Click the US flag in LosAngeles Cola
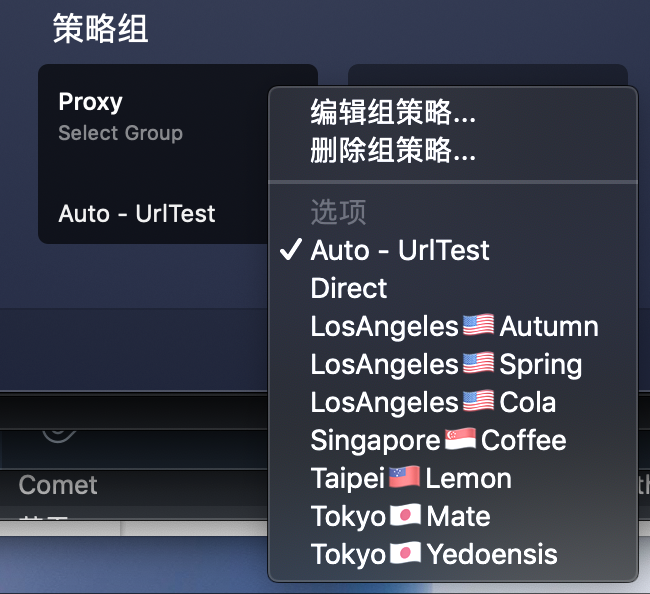Image resolution: width=650 pixels, height=594 pixels. tap(478, 402)
